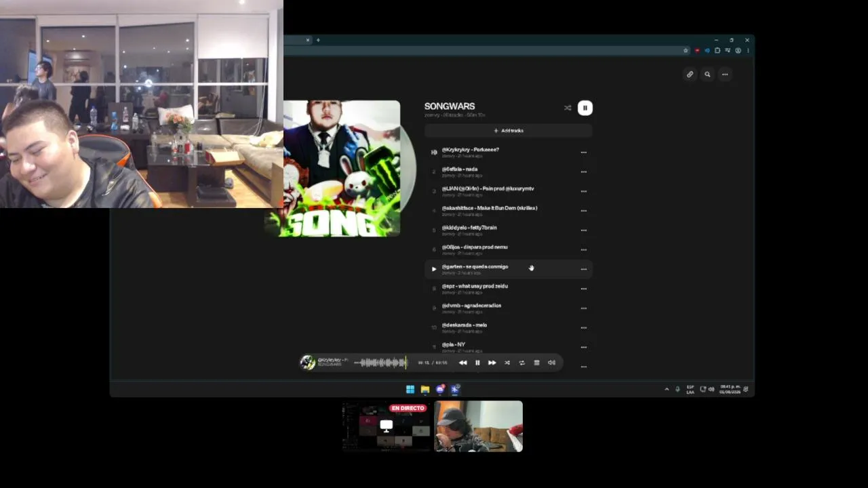Skip to the previous track in the player bar

(462, 363)
